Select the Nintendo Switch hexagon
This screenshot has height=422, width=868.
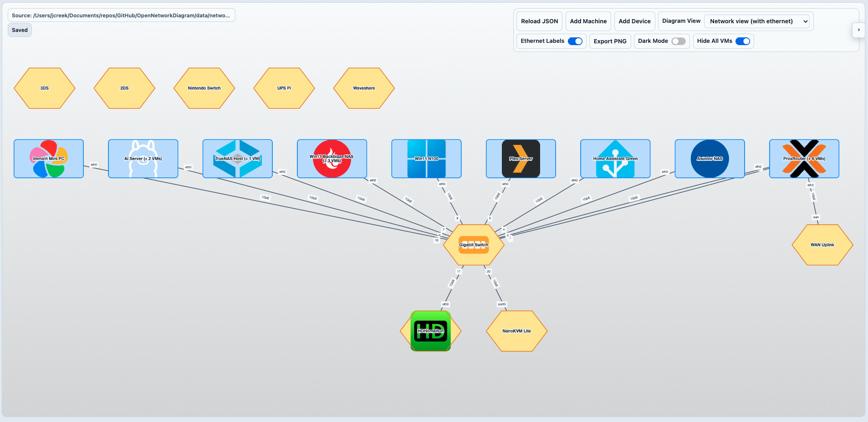click(204, 88)
